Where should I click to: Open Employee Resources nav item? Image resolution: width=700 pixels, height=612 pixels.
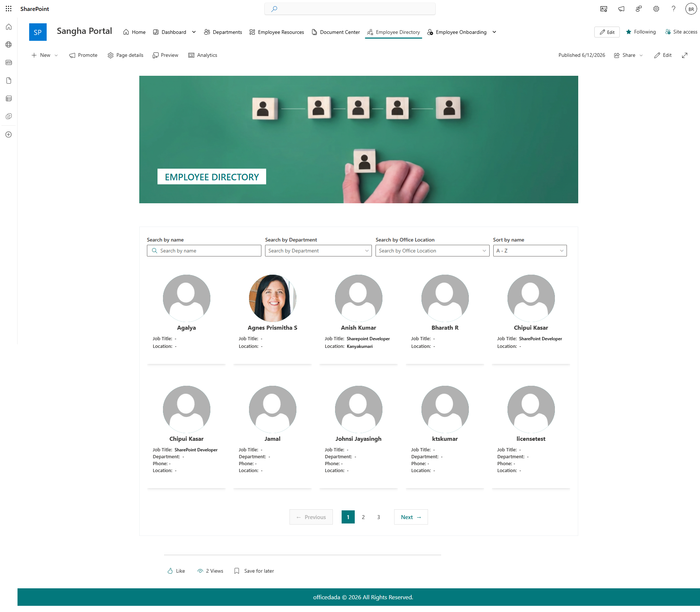point(276,32)
